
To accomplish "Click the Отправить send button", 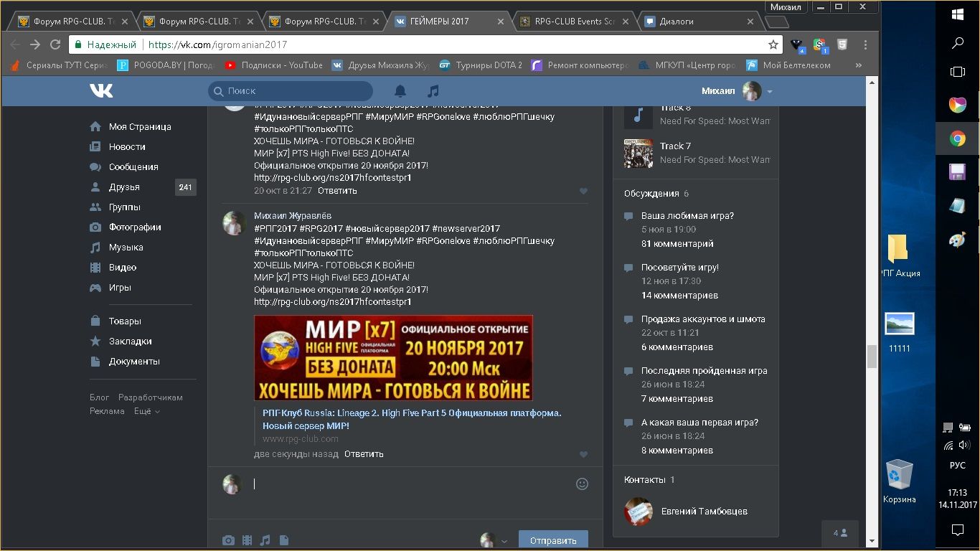I will click(553, 540).
